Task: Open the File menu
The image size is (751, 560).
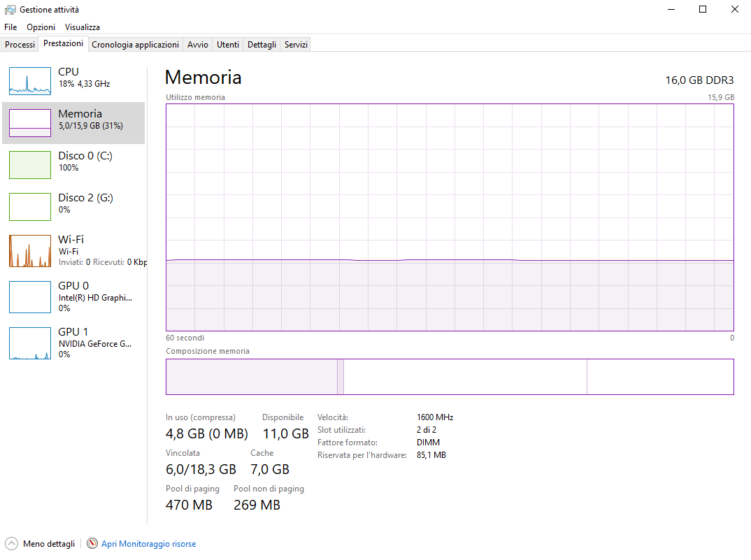Action: pos(10,27)
